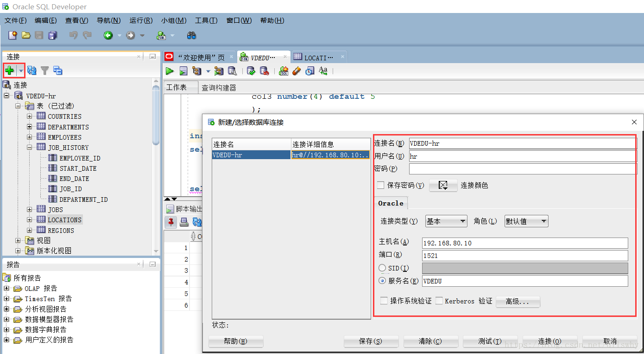Click the Commit icon in worksheet toolbar
The width and height of the screenshot is (644, 354).
coord(251,71)
